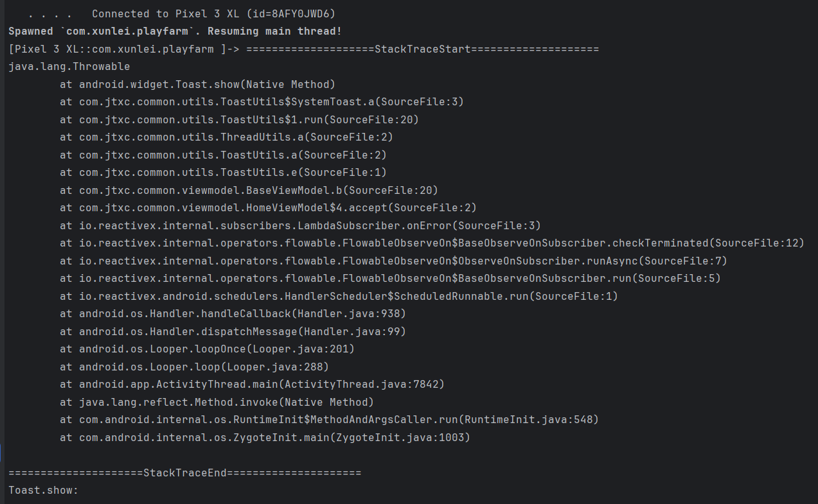Click the BaseViewModel.b stack frame
The height and width of the screenshot is (504, 818).
tap(249, 190)
